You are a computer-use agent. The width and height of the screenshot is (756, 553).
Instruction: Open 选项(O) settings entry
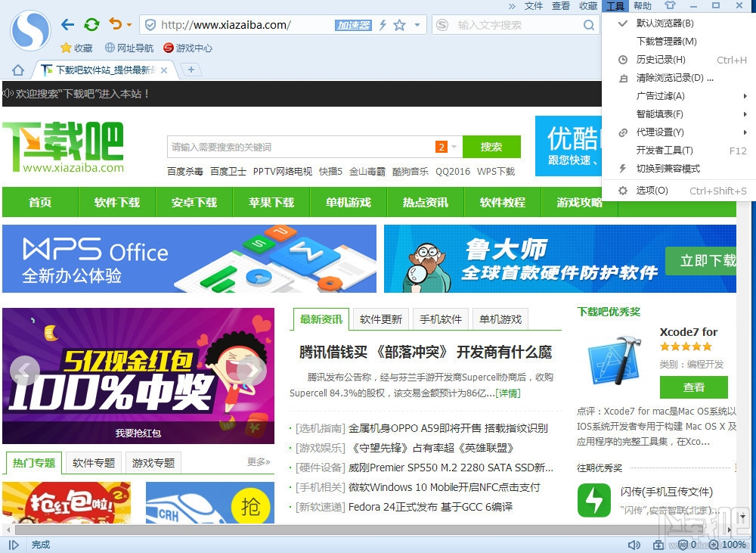pyautogui.click(x=679, y=191)
